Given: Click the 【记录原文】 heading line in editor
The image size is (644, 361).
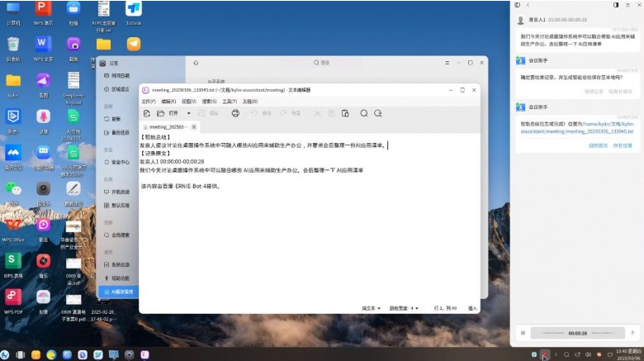Looking at the screenshot, I should [x=155, y=154].
